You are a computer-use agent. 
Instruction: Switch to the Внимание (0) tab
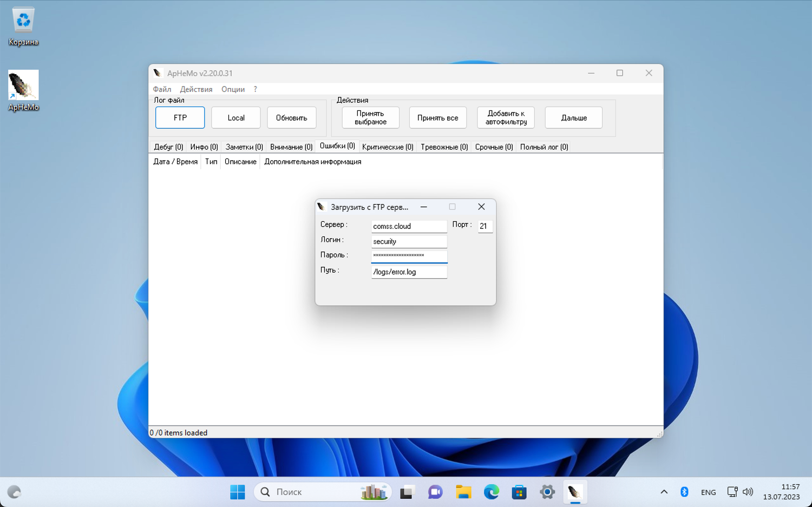(x=291, y=147)
